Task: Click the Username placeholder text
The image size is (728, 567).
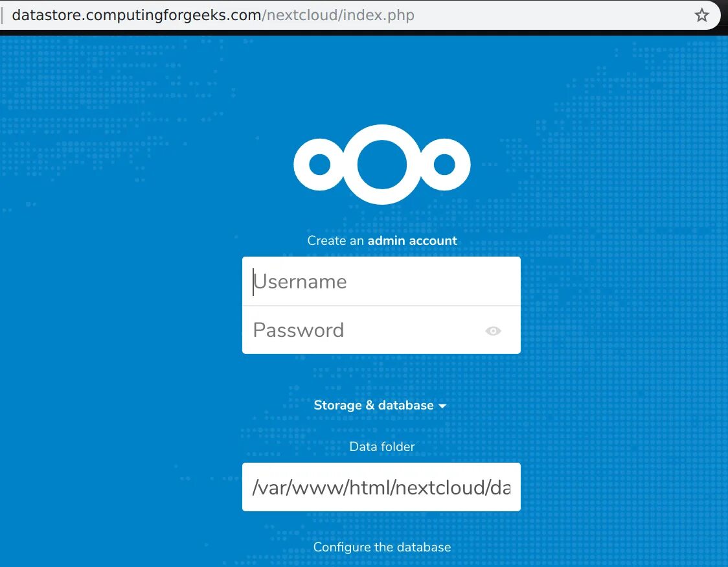Action: click(x=301, y=281)
